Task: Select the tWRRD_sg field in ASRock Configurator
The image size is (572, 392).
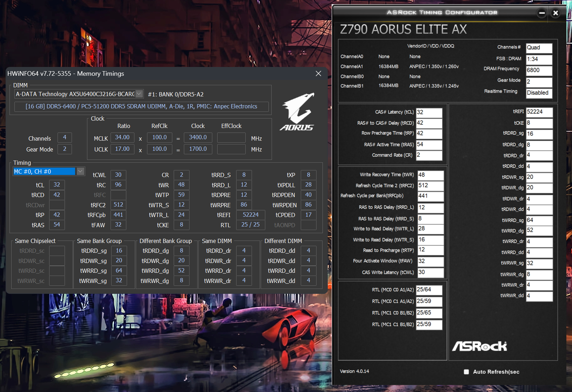Action: point(539,221)
